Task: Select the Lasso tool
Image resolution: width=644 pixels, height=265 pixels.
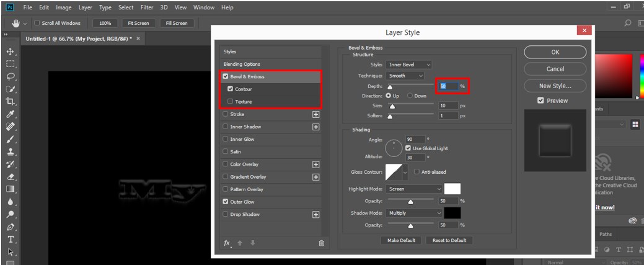Action: 11,76
